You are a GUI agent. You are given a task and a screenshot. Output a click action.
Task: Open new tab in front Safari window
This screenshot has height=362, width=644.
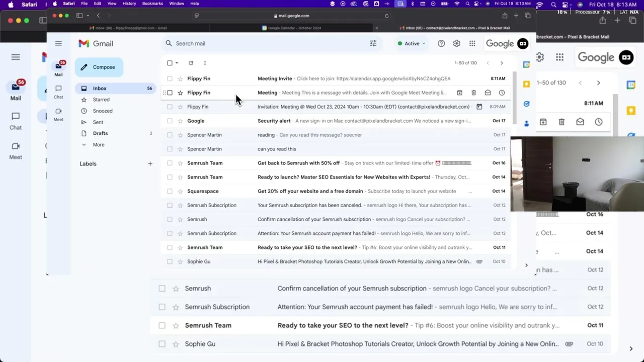(516, 16)
